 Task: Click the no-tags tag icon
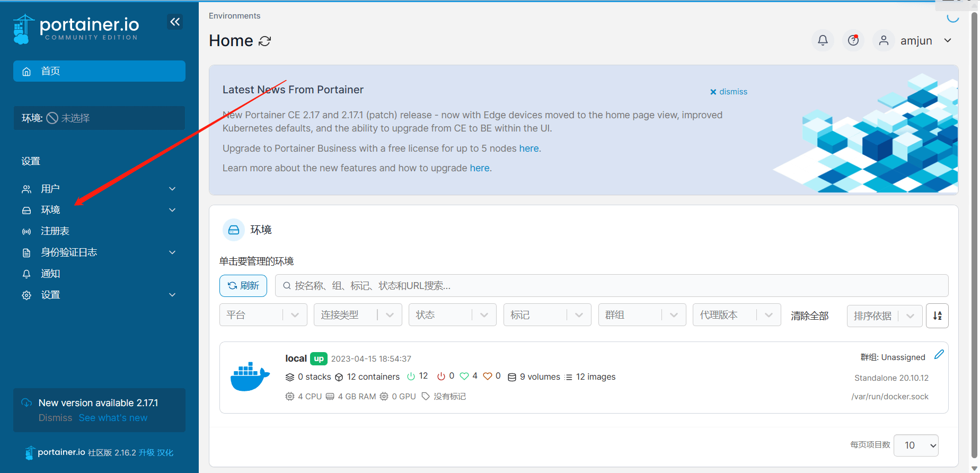point(426,396)
